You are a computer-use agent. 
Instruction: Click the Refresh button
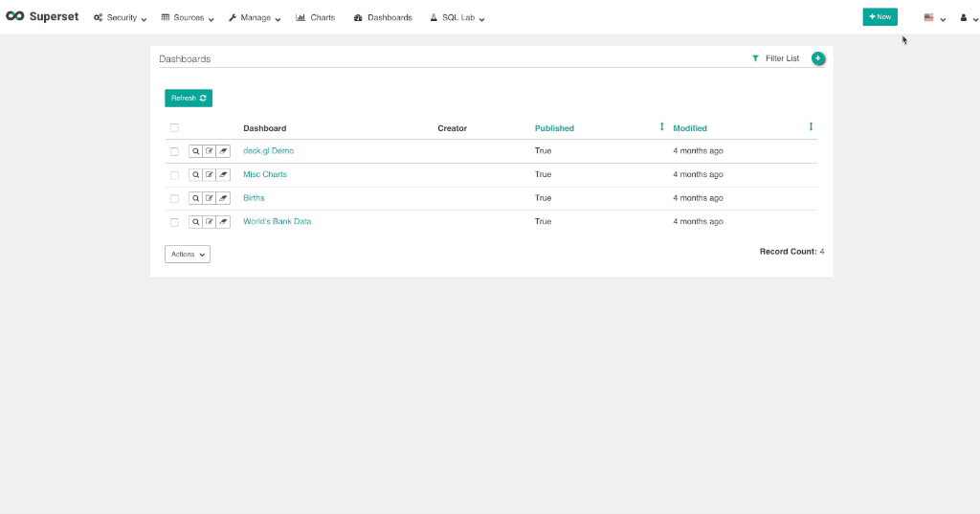[x=189, y=99]
